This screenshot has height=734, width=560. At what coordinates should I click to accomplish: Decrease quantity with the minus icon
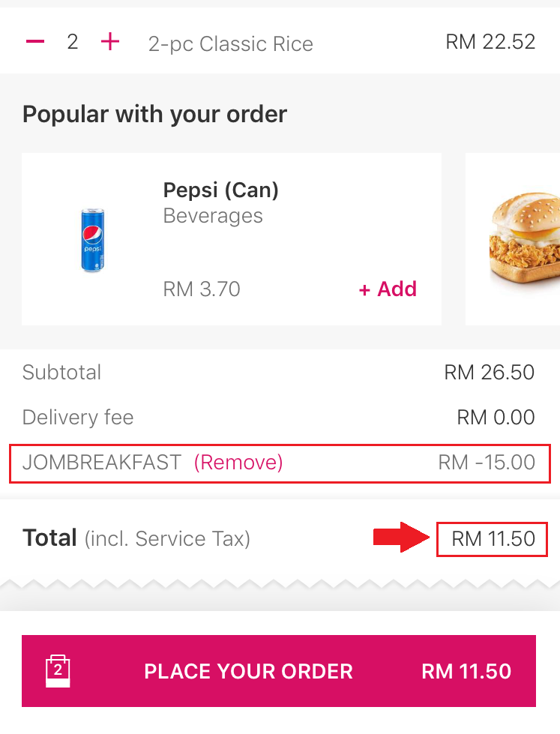[x=35, y=42]
